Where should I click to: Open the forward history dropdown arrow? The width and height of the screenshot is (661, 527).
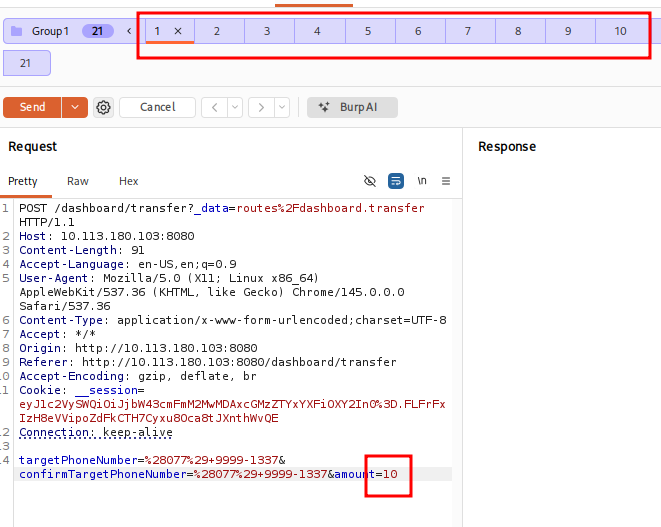(281, 107)
